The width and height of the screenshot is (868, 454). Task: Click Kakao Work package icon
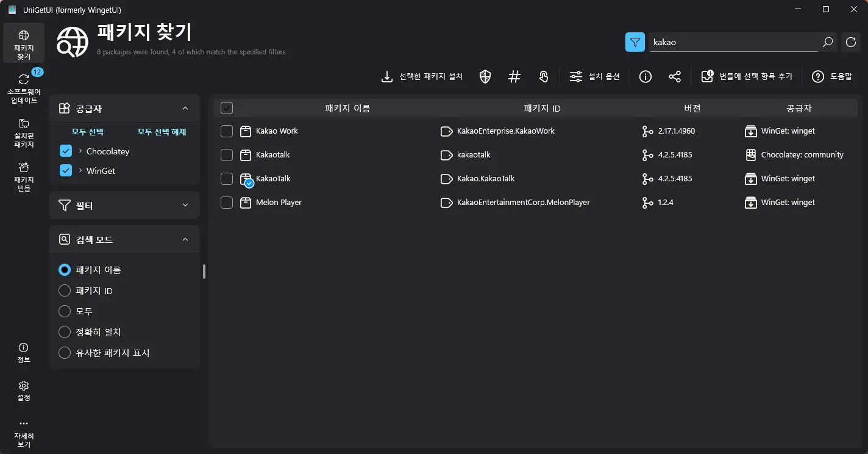[246, 131]
